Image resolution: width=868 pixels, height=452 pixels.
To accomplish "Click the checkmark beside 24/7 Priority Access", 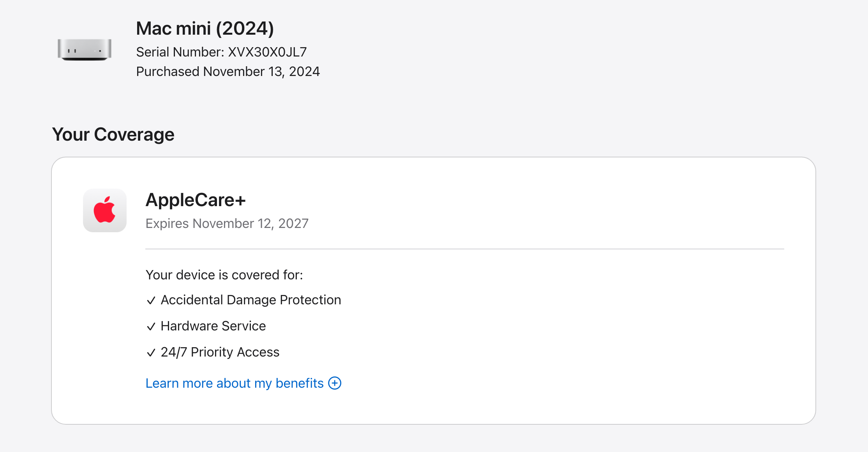I will [151, 353].
